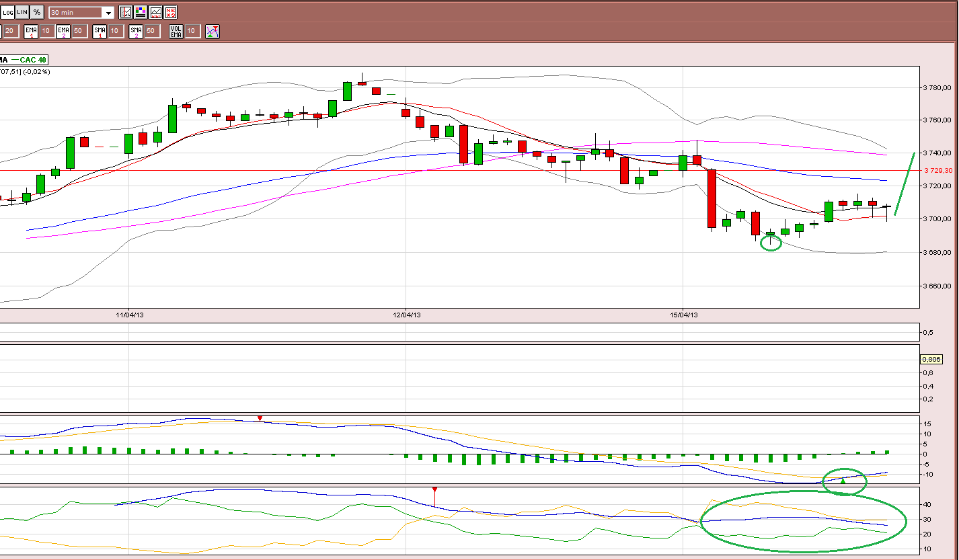Screen dimensions: 959x560
Task: Click the red signal marker in bottom panel
Action: [x=435, y=491]
